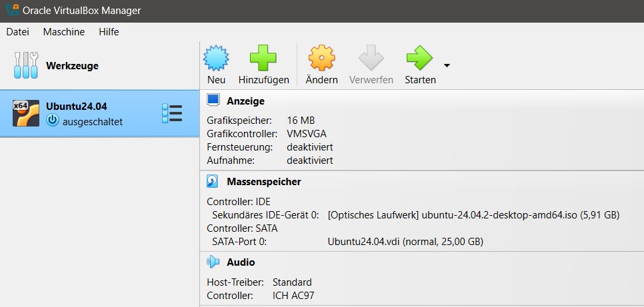Image resolution: width=644 pixels, height=307 pixels.
Task: Open the Maschine menu
Action: (x=63, y=32)
